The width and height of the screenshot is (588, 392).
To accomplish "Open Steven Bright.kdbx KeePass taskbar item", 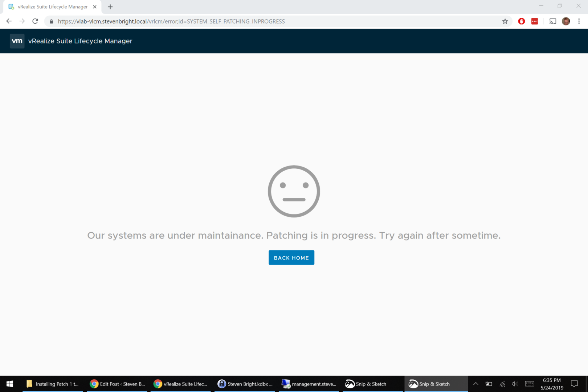I will [245, 384].
